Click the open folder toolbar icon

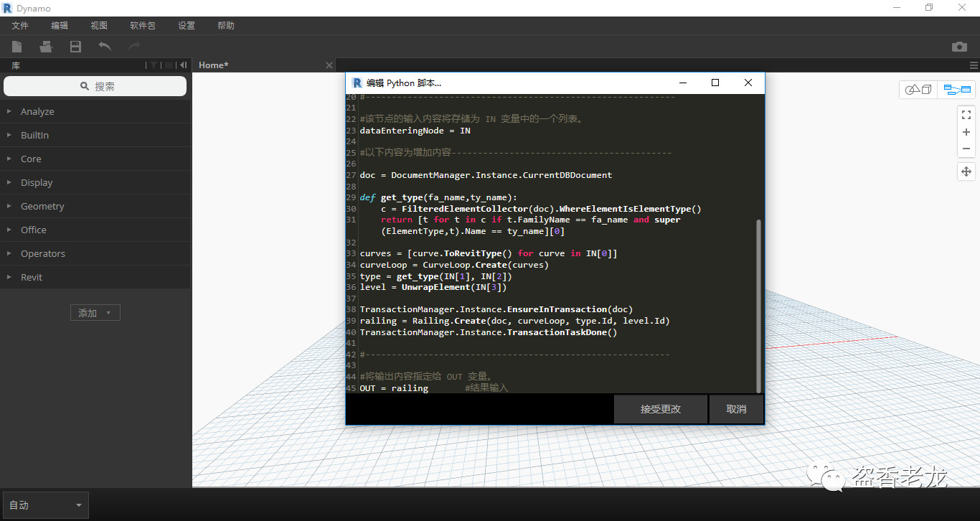[x=46, y=47]
